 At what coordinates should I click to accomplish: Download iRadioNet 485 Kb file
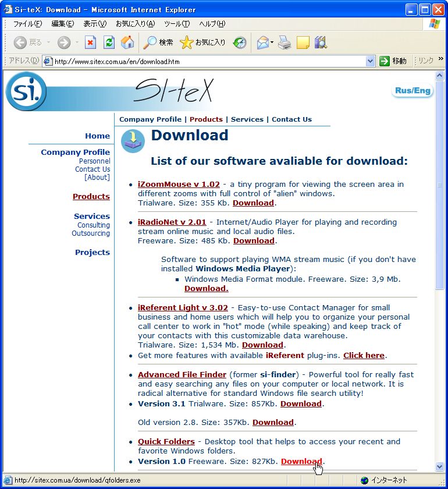(254, 241)
